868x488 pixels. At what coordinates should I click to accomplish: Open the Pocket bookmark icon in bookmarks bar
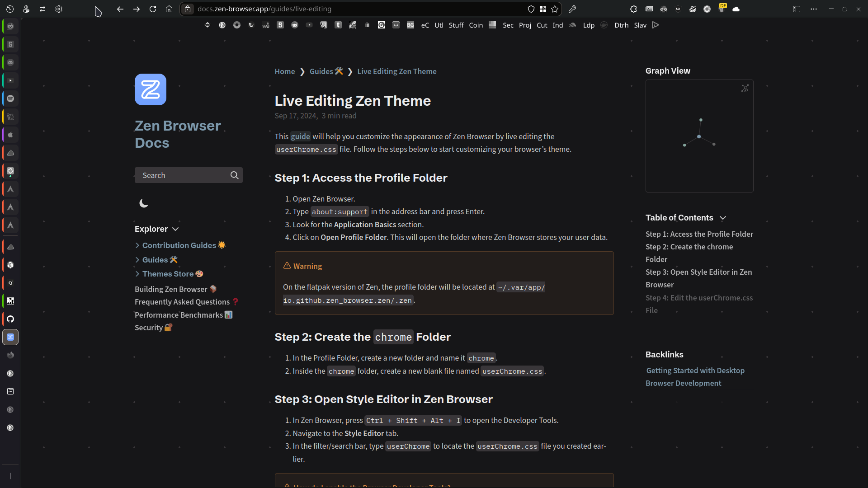coord(396,25)
